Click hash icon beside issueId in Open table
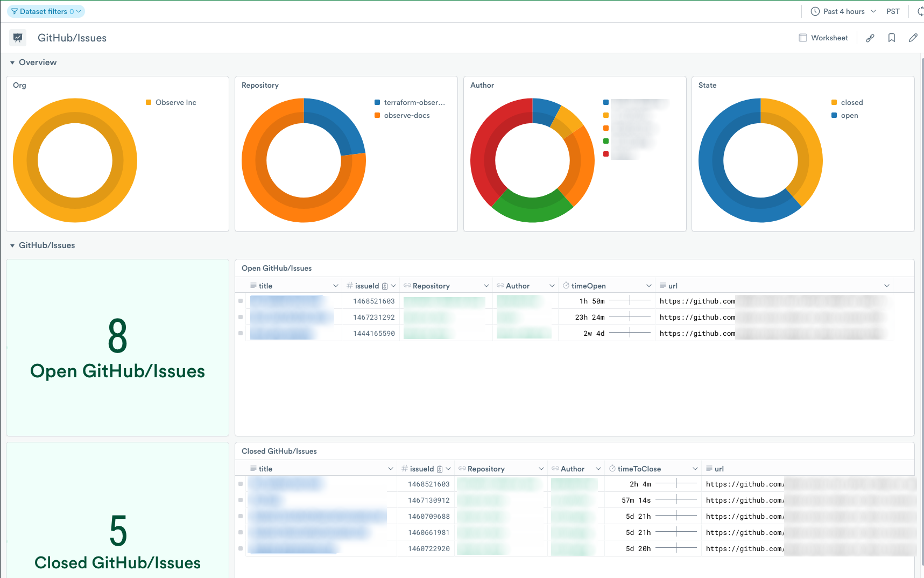 click(x=350, y=286)
